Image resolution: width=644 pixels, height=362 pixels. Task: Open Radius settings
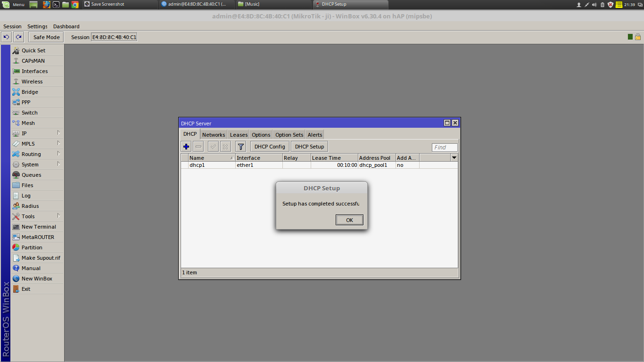37,206
